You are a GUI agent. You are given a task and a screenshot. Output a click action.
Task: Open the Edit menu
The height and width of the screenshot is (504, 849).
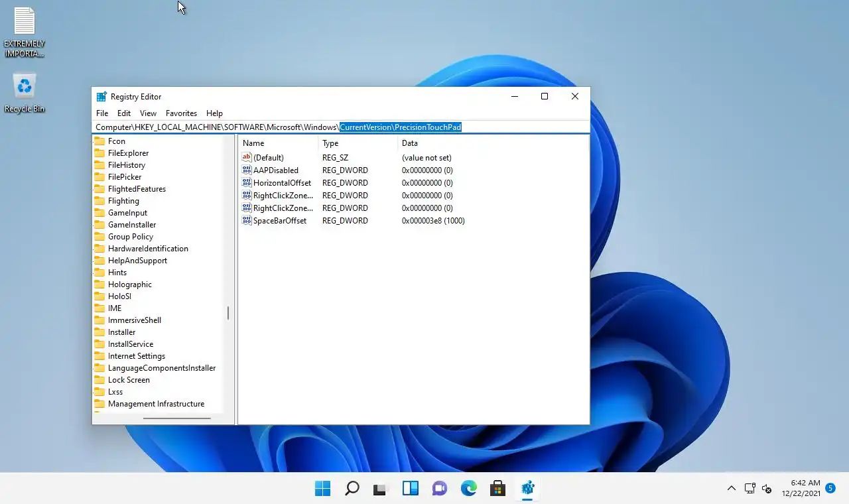[124, 113]
